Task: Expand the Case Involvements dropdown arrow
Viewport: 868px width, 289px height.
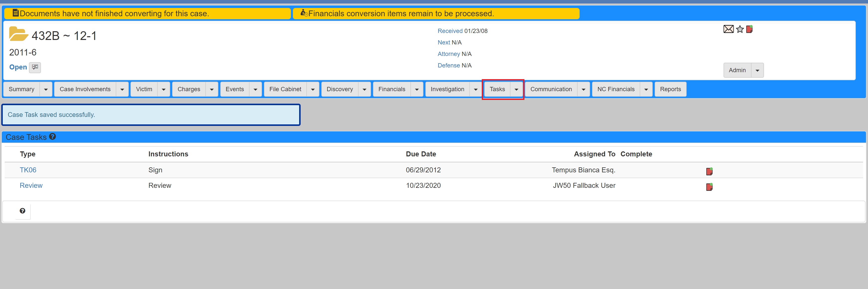Action: click(x=122, y=89)
